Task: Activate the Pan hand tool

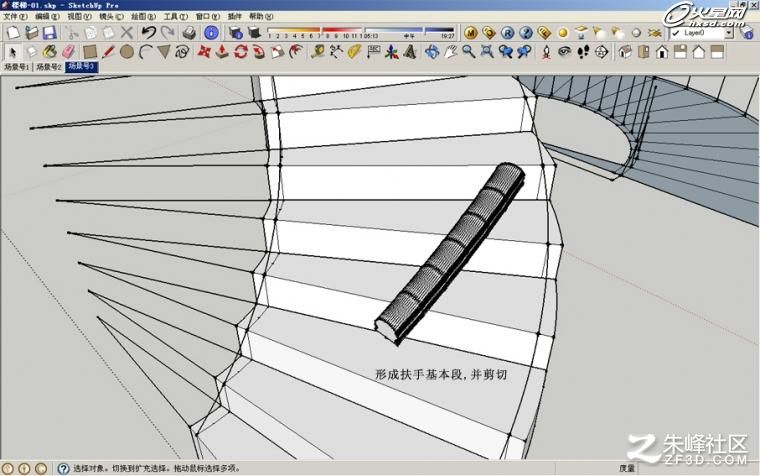Action: coord(450,51)
